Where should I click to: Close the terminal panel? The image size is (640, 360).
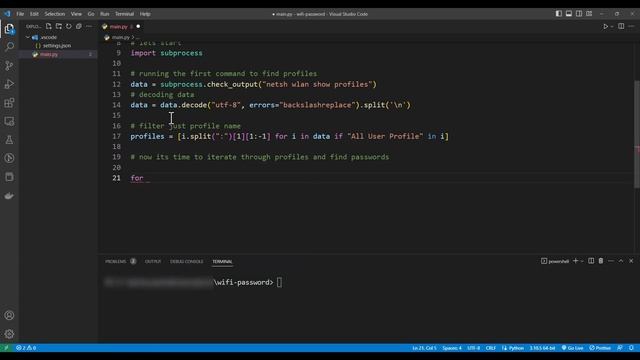click(631, 261)
